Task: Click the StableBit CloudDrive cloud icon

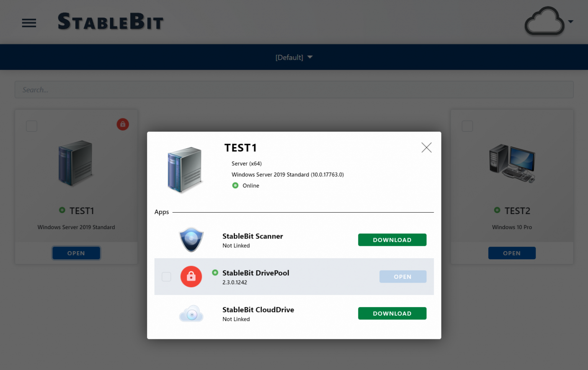Action: (x=191, y=313)
